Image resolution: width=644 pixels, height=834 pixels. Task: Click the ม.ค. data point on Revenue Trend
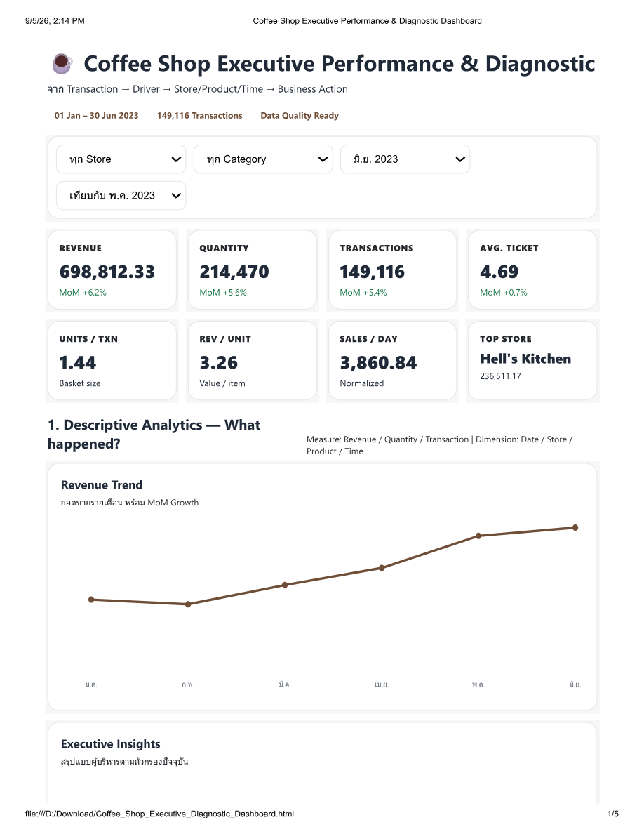91,600
